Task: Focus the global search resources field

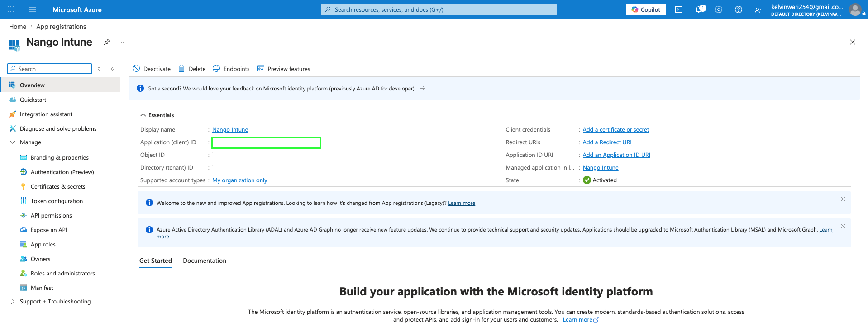Action: [x=439, y=9]
